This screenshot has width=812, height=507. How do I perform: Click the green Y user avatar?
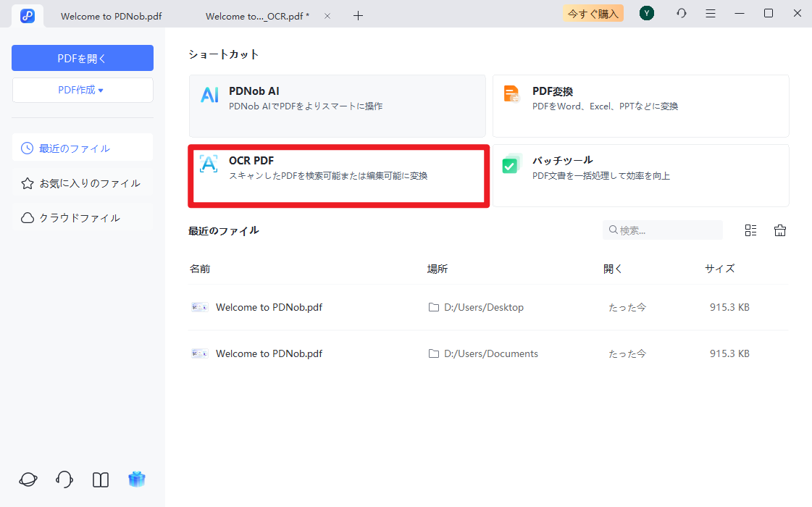[647, 13]
